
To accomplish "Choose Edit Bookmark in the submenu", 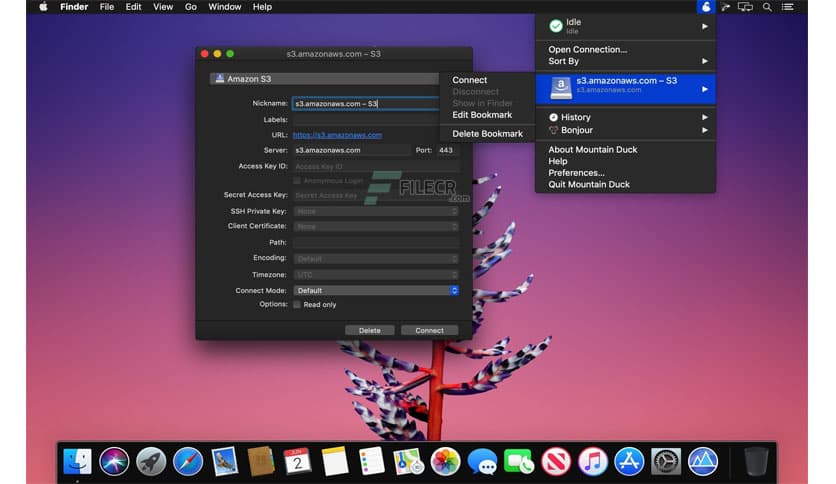I will pyautogui.click(x=482, y=115).
